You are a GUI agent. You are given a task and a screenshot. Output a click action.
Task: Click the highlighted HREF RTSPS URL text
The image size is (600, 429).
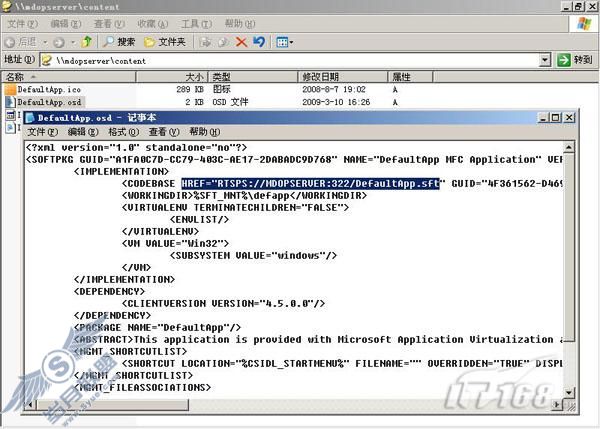(x=310, y=184)
